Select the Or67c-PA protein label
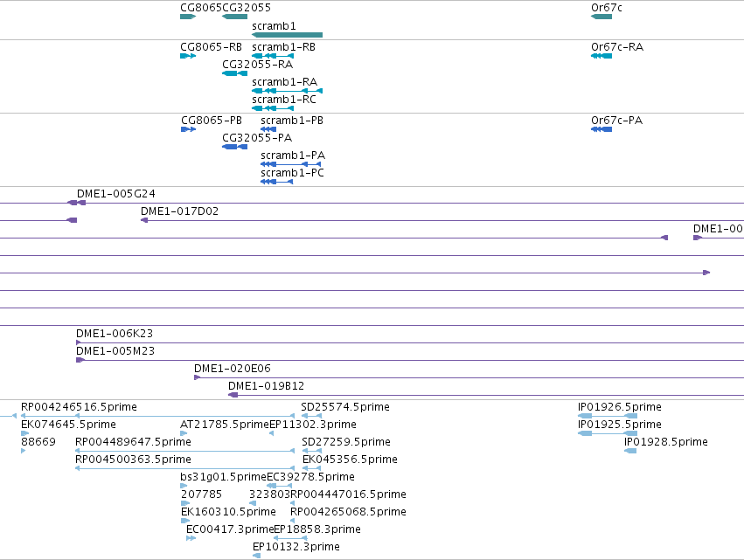The image size is (744, 560). [x=617, y=121]
